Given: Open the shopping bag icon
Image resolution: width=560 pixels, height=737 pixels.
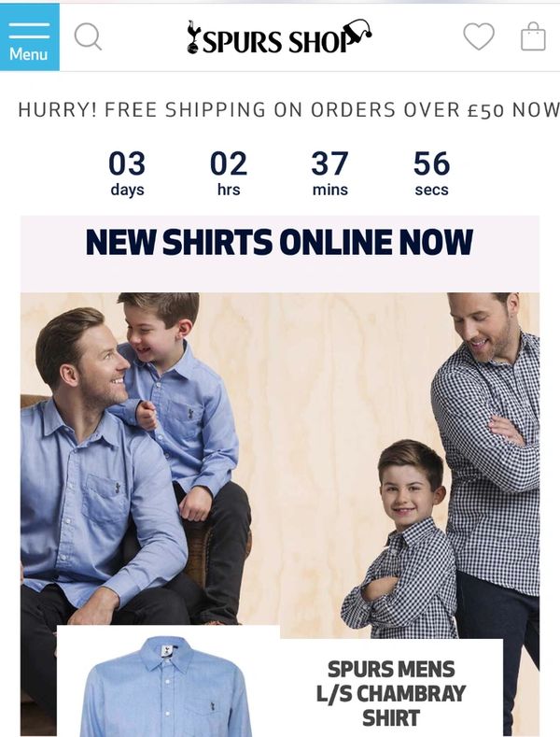Looking at the screenshot, I should [x=533, y=36].
